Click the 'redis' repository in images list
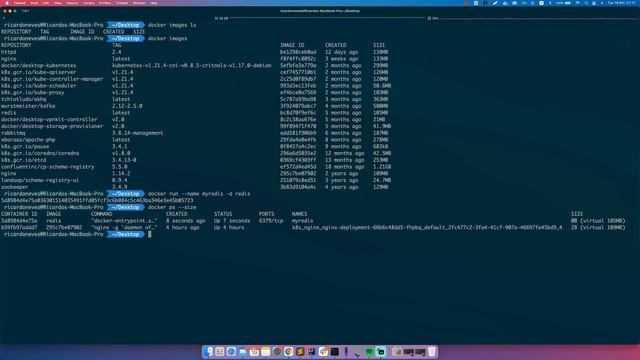 click(x=9, y=113)
